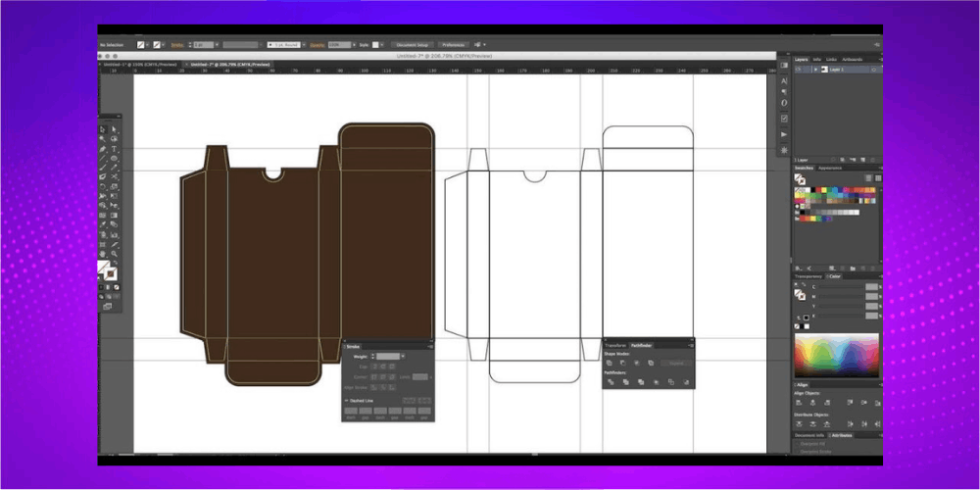This screenshot has width=980, height=490.
Task: Open the Paragraph panel icon in dock
Action: point(784,92)
